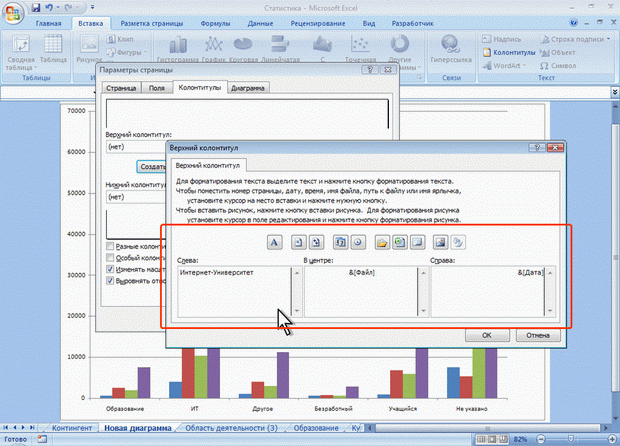
Task: Click the Insert Picture icon
Action: [x=439, y=242]
